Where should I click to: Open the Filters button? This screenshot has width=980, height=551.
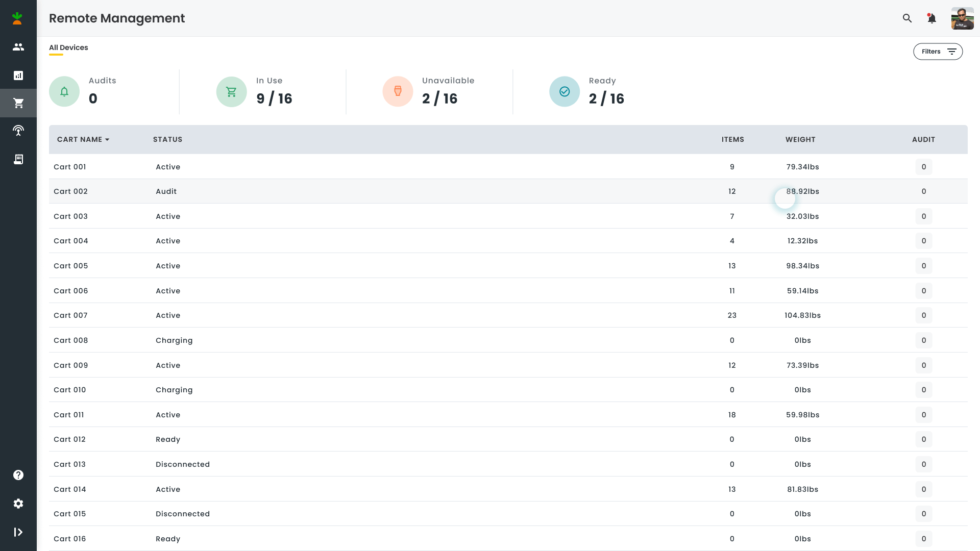(x=938, y=52)
